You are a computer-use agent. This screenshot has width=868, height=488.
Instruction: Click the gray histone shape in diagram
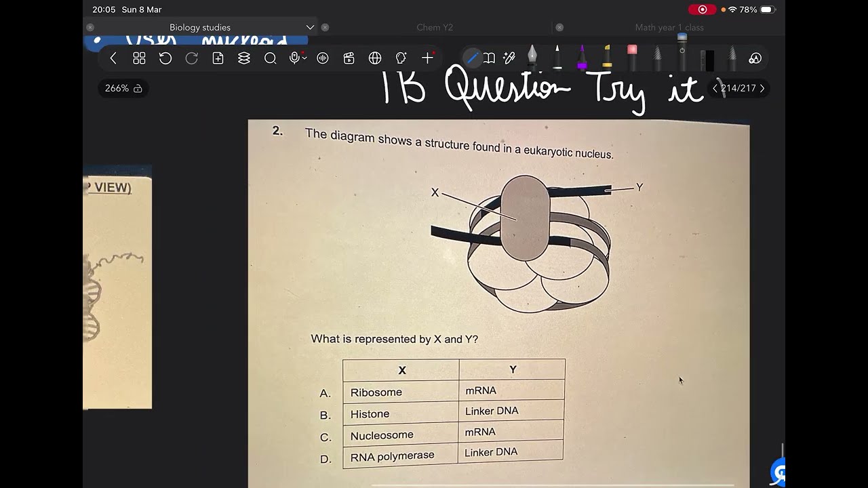525,218
